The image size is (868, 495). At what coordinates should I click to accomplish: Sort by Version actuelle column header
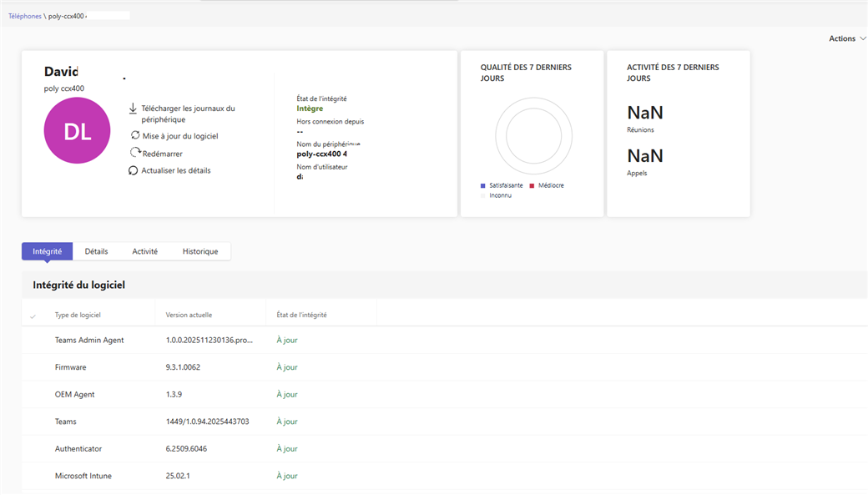[x=189, y=315]
